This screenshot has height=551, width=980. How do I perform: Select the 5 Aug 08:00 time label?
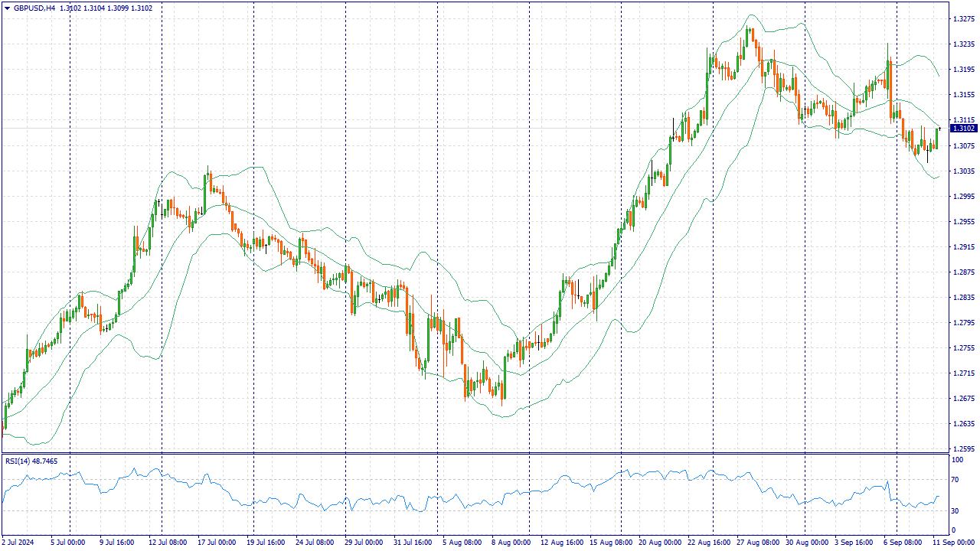(x=462, y=543)
